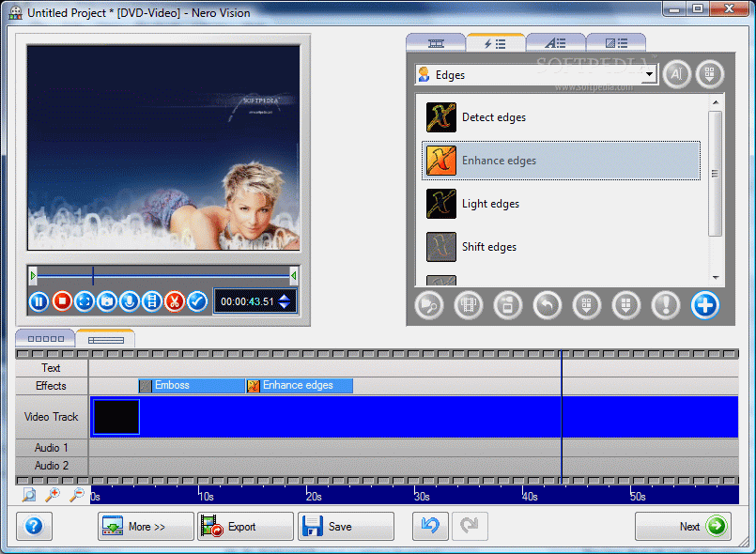Pause playback with the pause button
The image size is (756, 554).
click(39, 301)
